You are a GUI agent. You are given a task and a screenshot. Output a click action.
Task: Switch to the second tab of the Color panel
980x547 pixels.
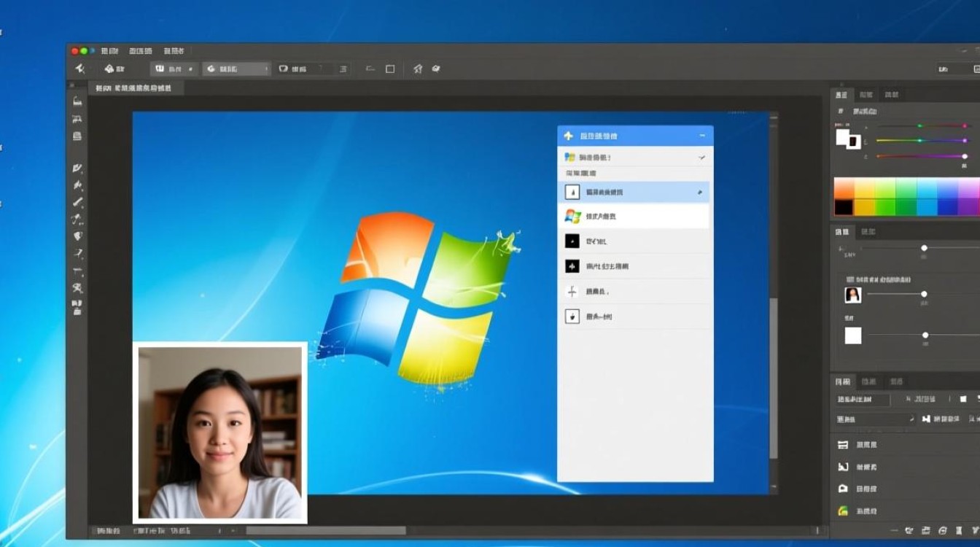pos(865,95)
